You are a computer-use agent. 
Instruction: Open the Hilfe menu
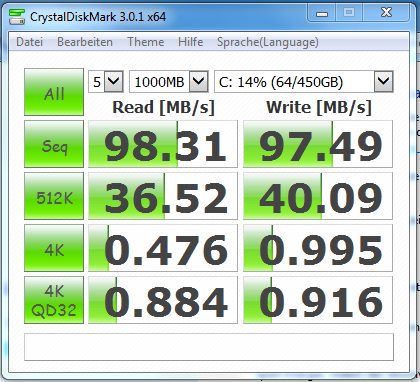[x=190, y=42]
